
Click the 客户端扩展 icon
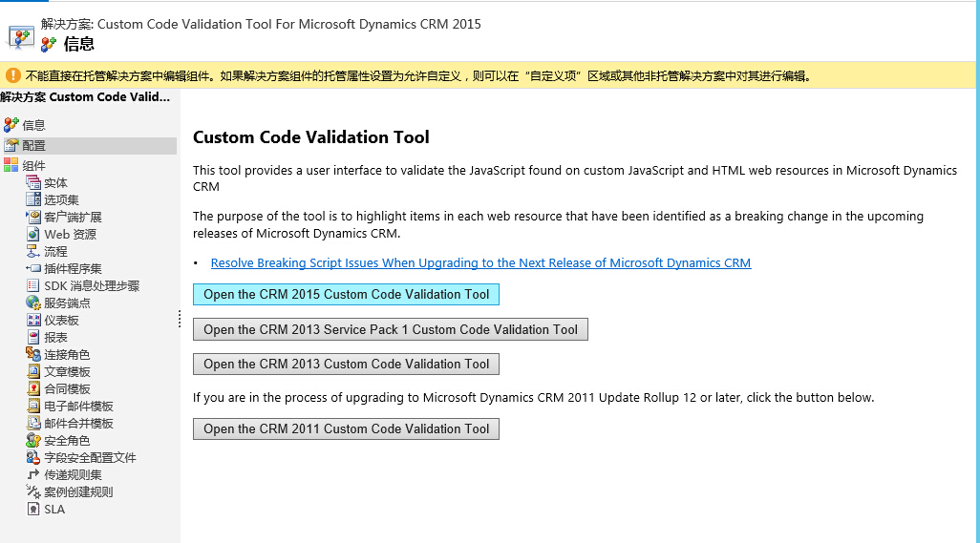point(33,217)
